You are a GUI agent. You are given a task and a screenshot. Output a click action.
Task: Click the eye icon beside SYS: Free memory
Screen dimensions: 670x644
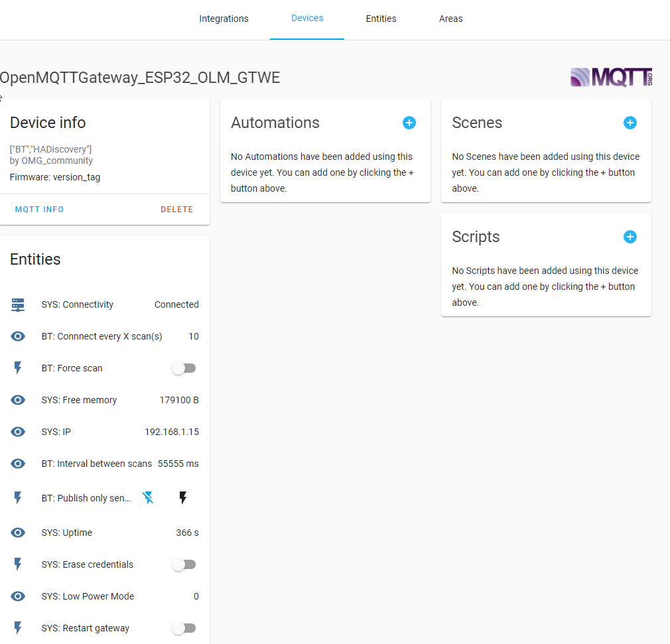17,400
